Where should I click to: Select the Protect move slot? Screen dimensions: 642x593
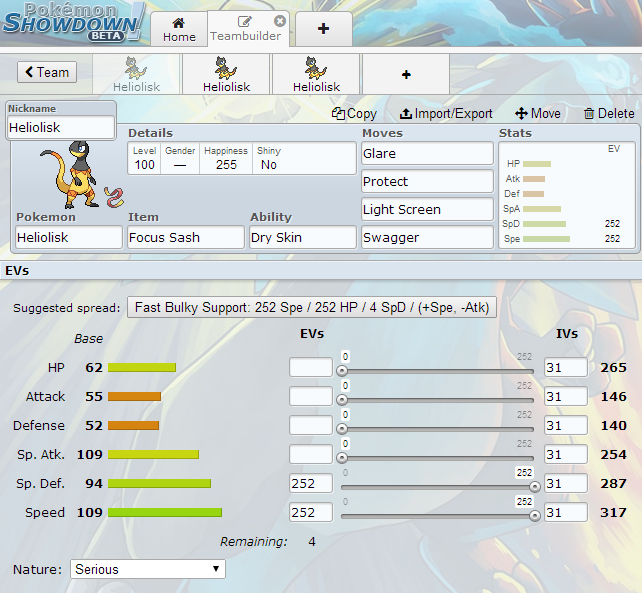coord(427,181)
